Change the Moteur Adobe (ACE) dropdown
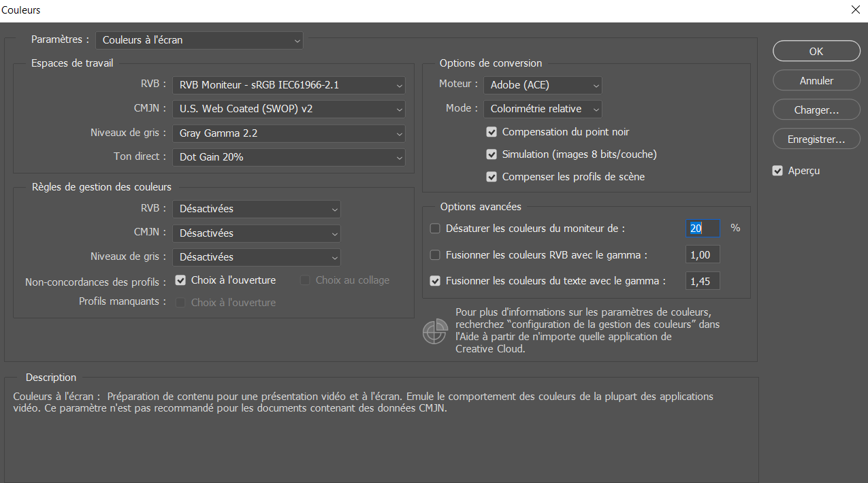Viewport: 868px width, 483px height. point(543,85)
